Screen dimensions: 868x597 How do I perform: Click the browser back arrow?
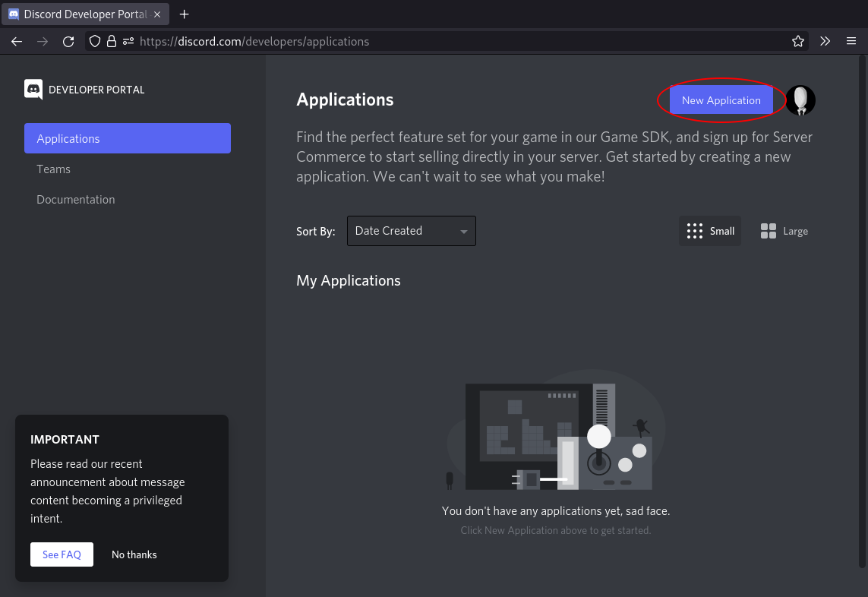pyautogui.click(x=17, y=42)
